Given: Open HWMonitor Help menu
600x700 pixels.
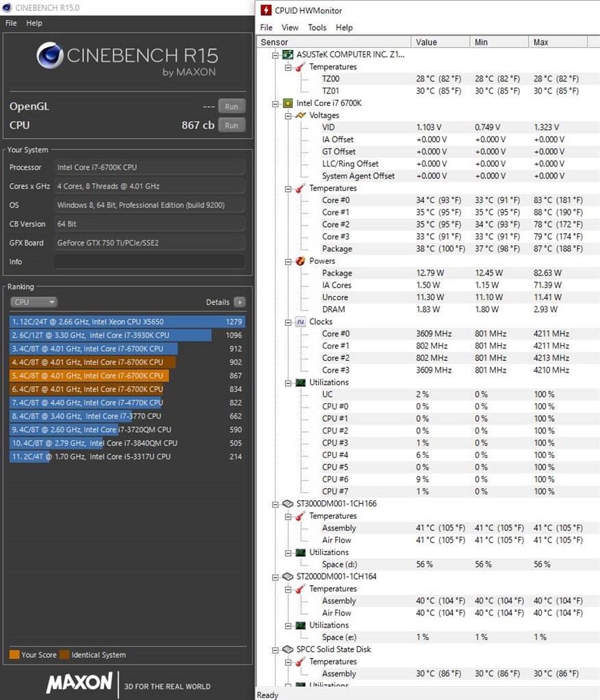Looking at the screenshot, I should click(344, 27).
